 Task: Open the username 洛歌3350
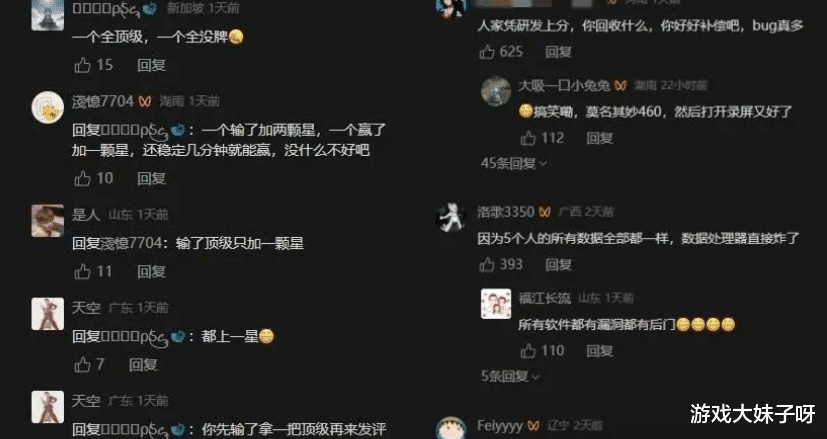pyautogui.click(x=506, y=212)
